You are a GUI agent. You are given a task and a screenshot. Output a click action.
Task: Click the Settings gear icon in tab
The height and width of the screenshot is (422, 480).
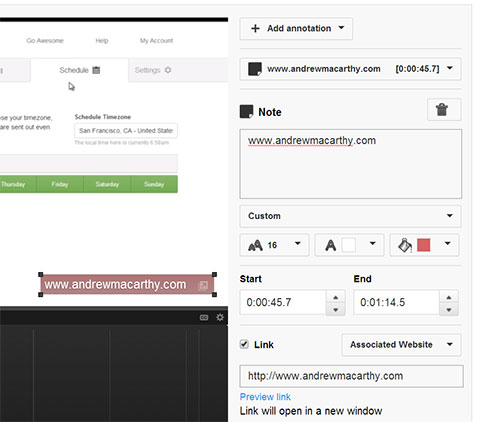[x=168, y=70]
